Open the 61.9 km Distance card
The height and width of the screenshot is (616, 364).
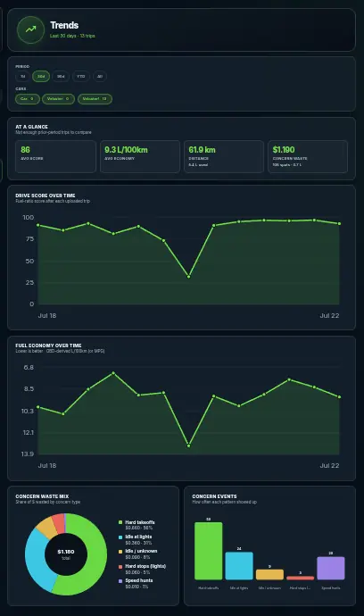point(224,156)
